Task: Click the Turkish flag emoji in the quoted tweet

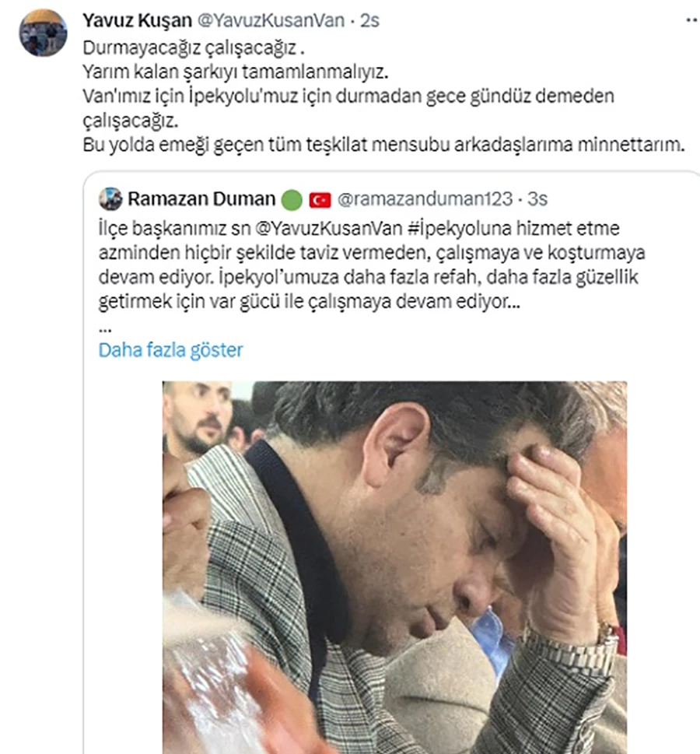Action: [320, 200]
